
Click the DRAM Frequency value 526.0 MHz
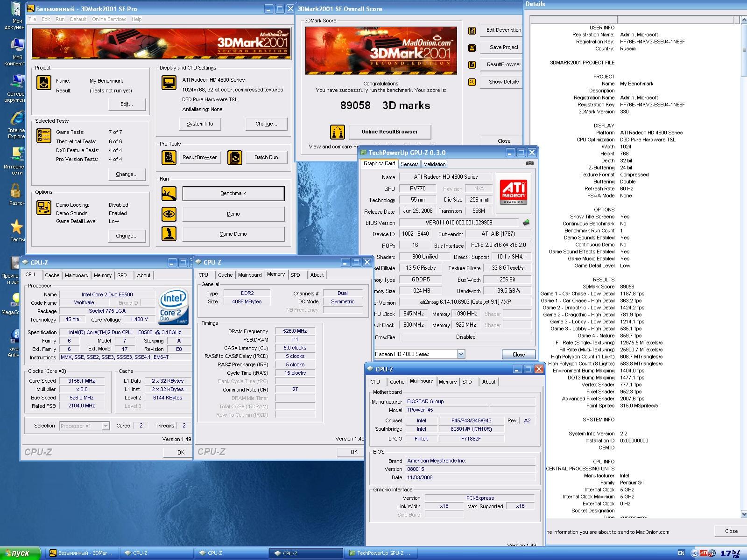(x=295, y=331)
